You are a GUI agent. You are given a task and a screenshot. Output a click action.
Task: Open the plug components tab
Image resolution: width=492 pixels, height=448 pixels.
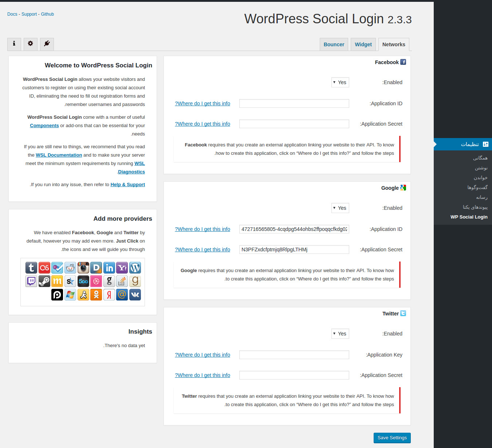tap(47, 44)
